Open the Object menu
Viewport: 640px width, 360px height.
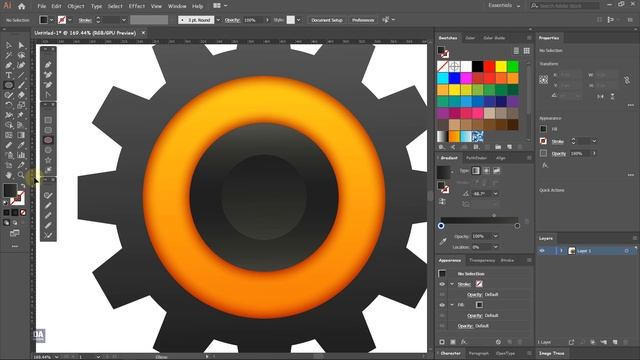pyautogui.click(x=76, y=6)
